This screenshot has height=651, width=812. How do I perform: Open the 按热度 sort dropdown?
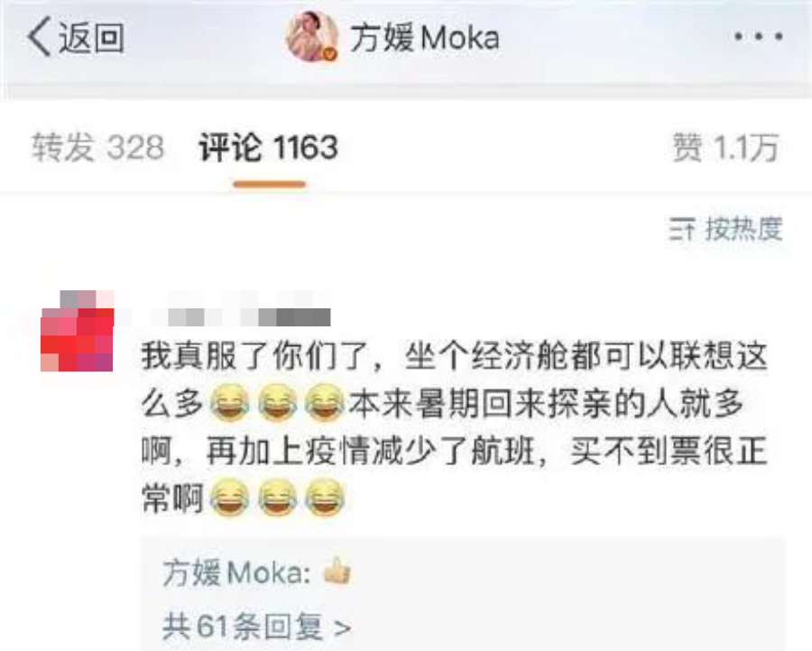[x=725, y=229]
